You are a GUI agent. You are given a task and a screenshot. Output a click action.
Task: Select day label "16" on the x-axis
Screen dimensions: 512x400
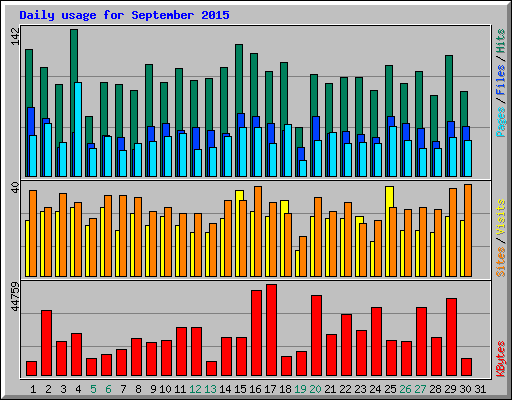pos(255,389)
